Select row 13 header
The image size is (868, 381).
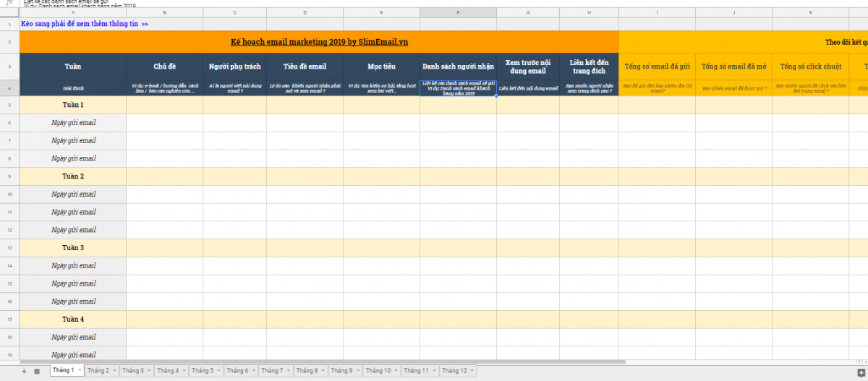(10, 248)
